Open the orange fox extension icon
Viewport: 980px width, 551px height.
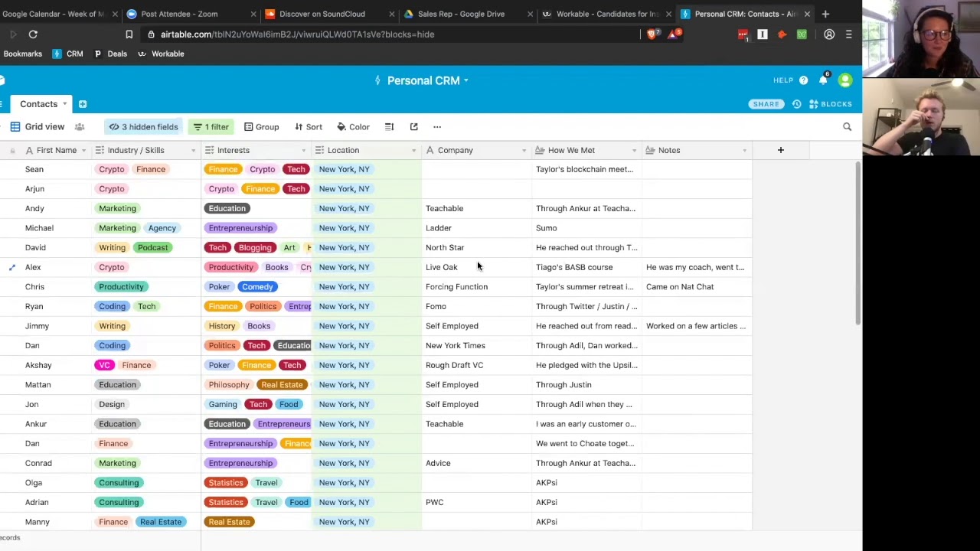pyautogui.click(x=782, y=34)
